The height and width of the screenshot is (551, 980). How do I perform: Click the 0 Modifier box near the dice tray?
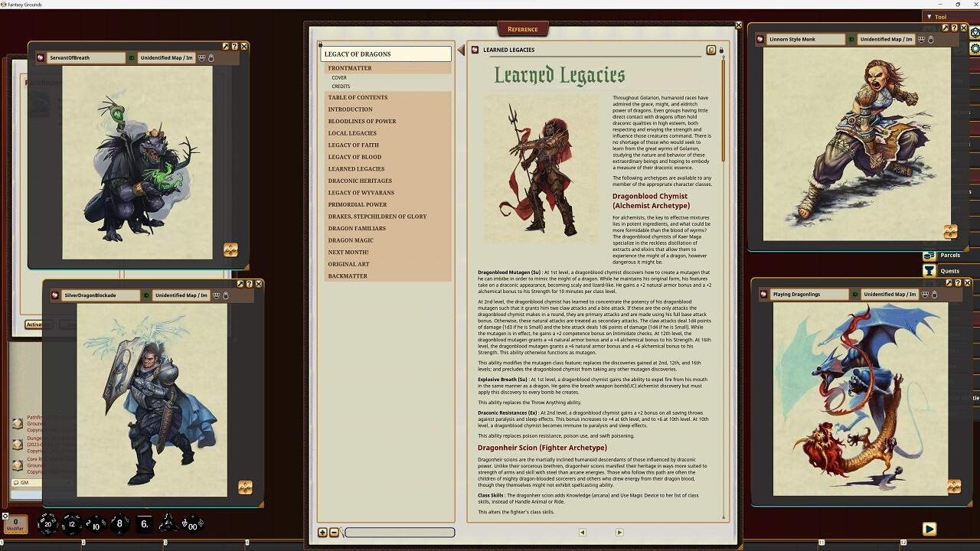pos(16,523)
